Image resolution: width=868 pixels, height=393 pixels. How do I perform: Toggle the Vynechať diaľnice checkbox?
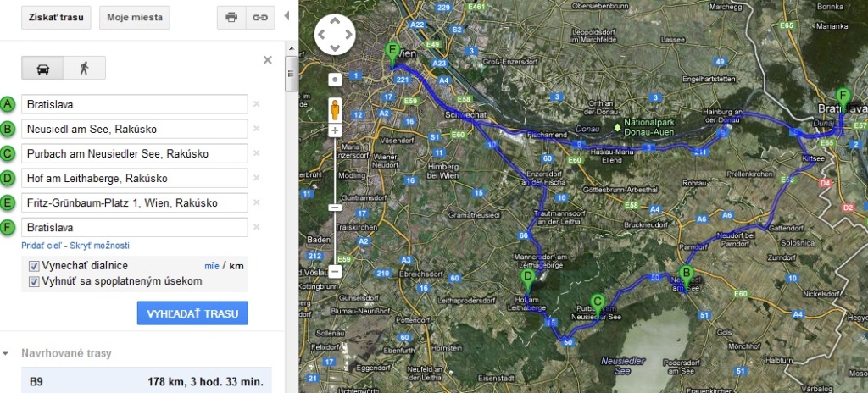tap(34, 266)
